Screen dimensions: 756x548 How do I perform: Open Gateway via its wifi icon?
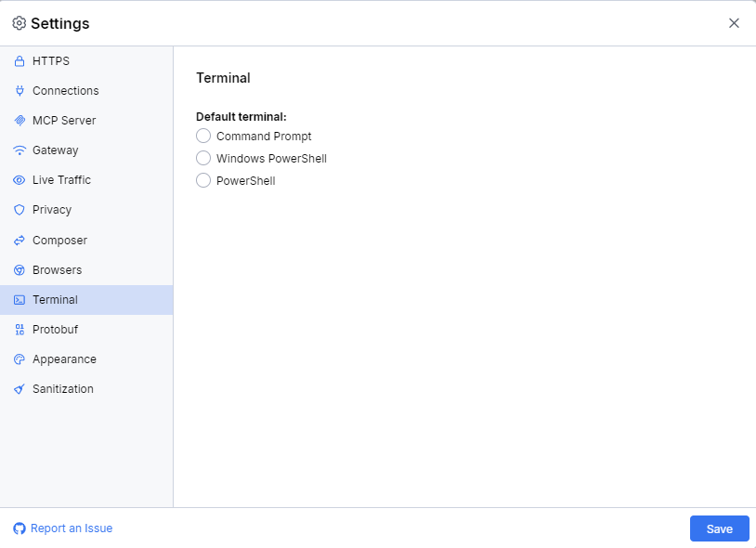(x=19, y=150)
